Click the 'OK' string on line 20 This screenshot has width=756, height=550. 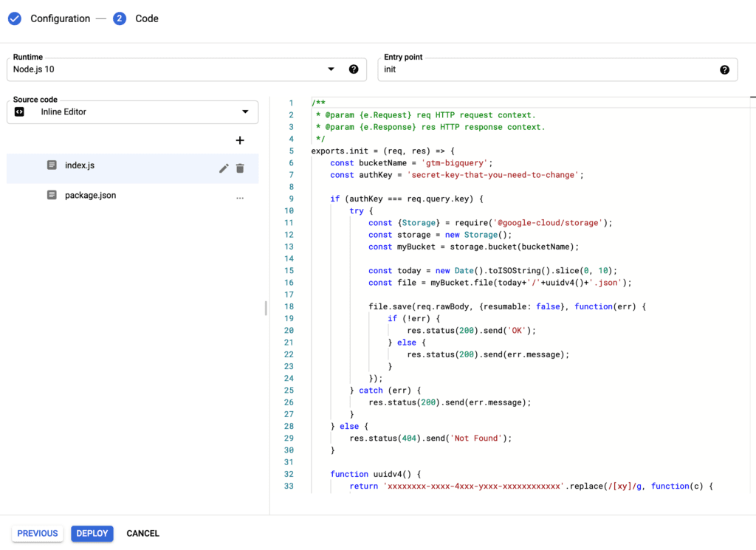[517, 331]
